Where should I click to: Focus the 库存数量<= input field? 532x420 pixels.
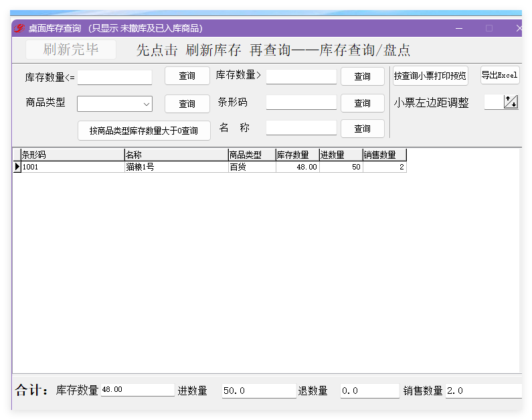114,77
